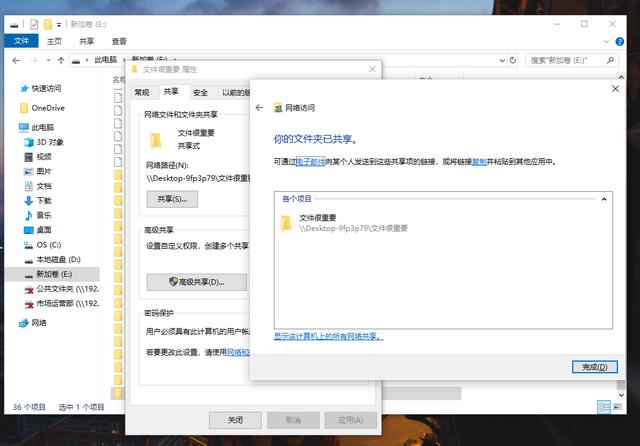Click the 共享(S)... button
The width and height of the screenshot is (640, 446).
172,199
